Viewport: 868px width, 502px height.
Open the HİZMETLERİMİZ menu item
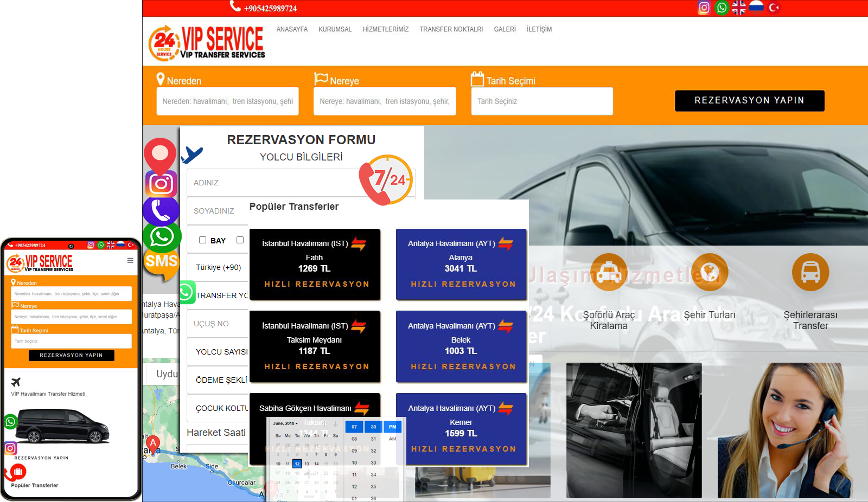[386, 29]
